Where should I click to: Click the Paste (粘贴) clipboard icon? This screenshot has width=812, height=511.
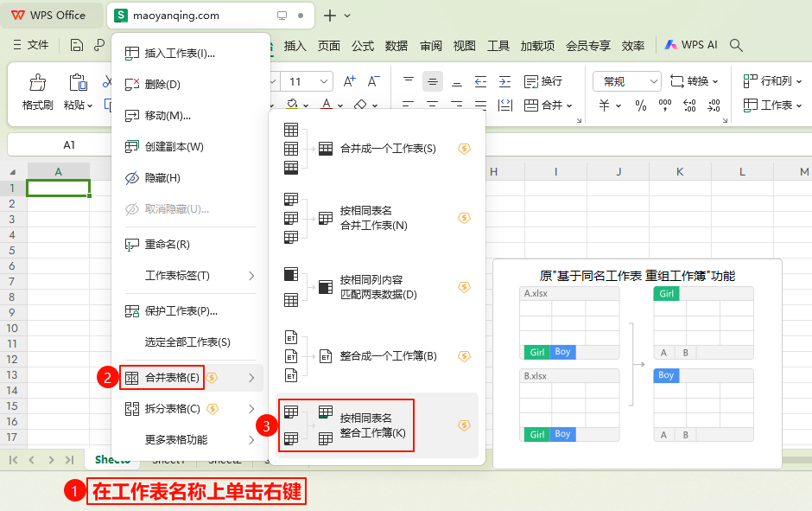[78, 83]
